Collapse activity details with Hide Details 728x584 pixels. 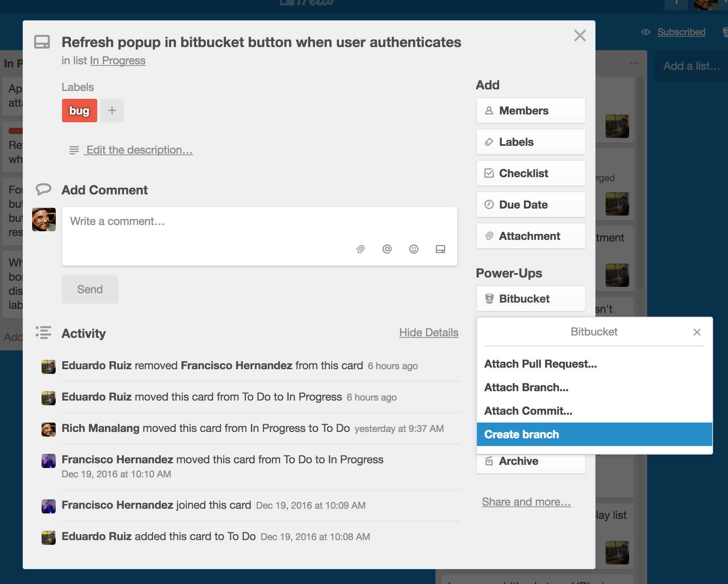tap(429, 333)
